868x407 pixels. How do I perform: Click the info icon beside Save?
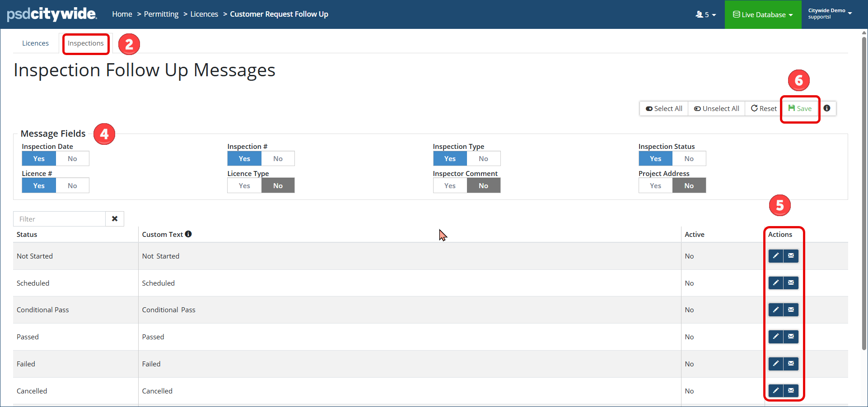[x=827, y=108]
